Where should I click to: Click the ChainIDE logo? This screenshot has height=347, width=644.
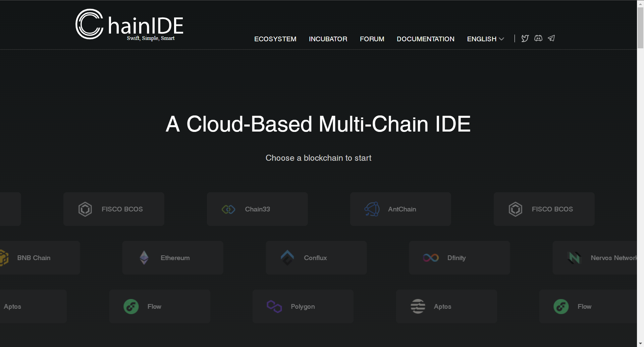(x=129, y=24)
